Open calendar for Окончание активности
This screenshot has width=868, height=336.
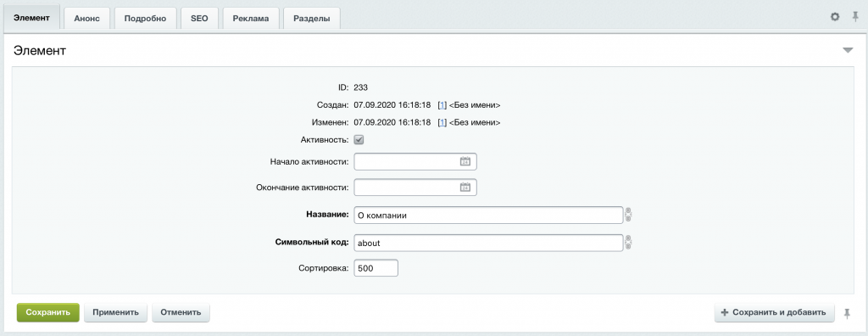pyautogui.click(x=465, y=187)
